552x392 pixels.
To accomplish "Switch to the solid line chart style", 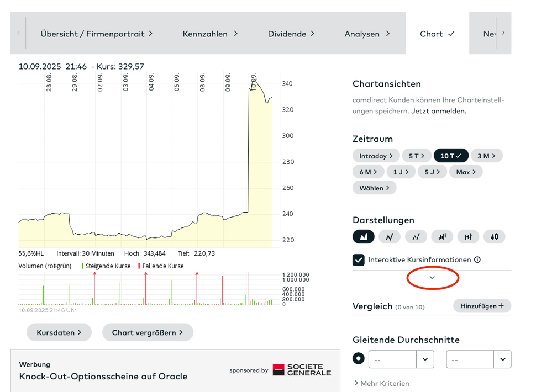I will [x=390, y=237].
